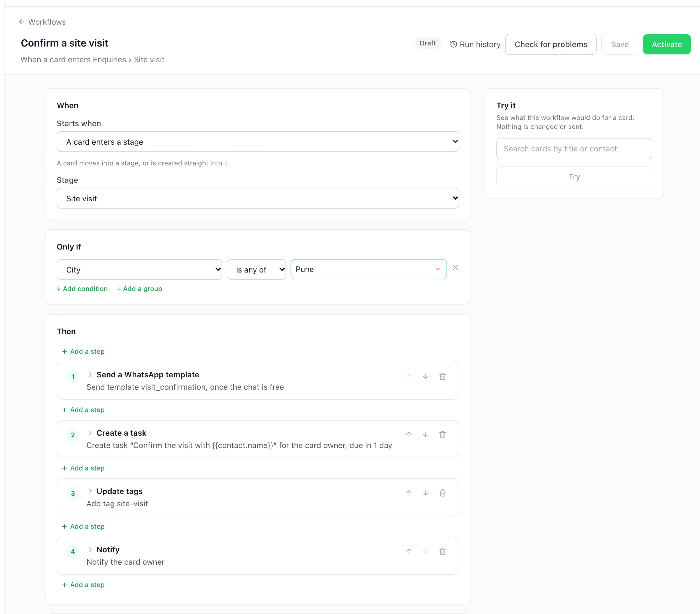
Task: Move Update tags step down
Action: 425,493
